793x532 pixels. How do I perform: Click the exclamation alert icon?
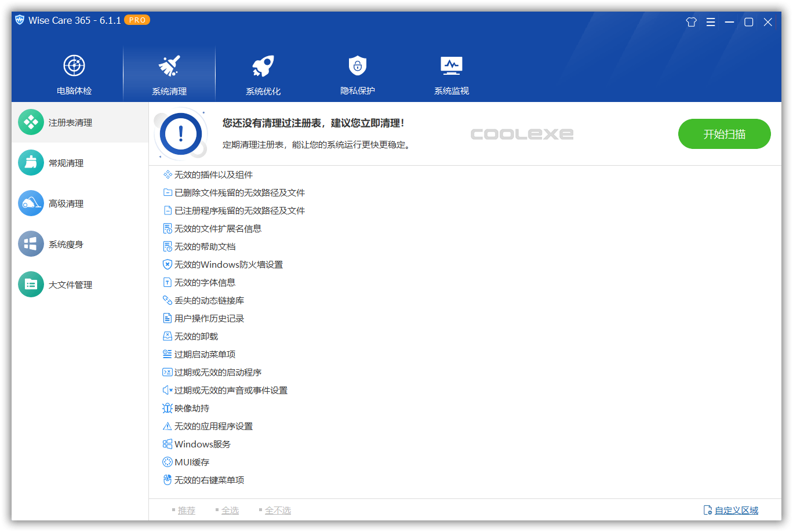tap(181, 134)
